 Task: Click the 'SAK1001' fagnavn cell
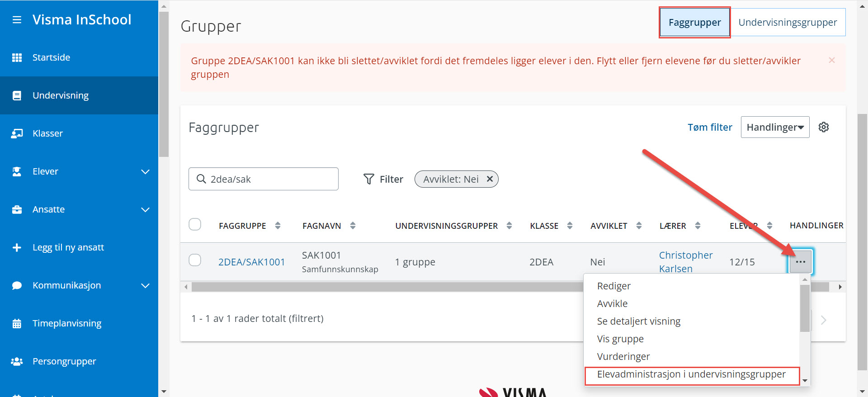point(321,255)
